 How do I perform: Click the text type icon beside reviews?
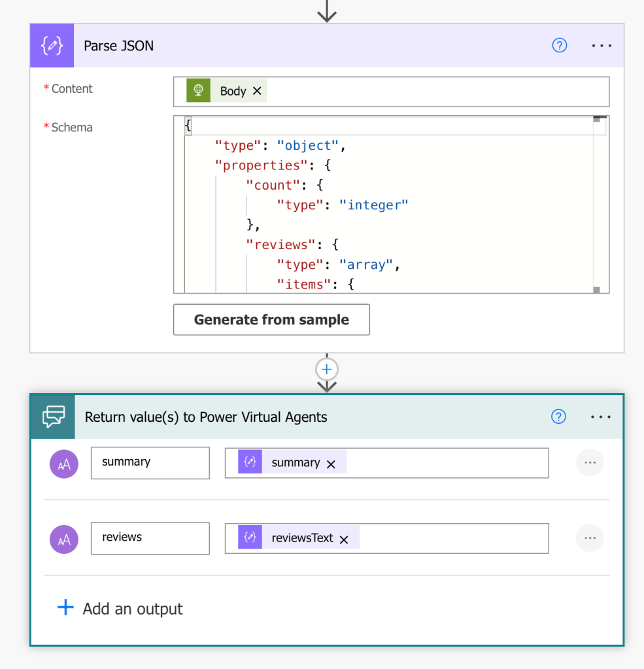coord(64,540)
